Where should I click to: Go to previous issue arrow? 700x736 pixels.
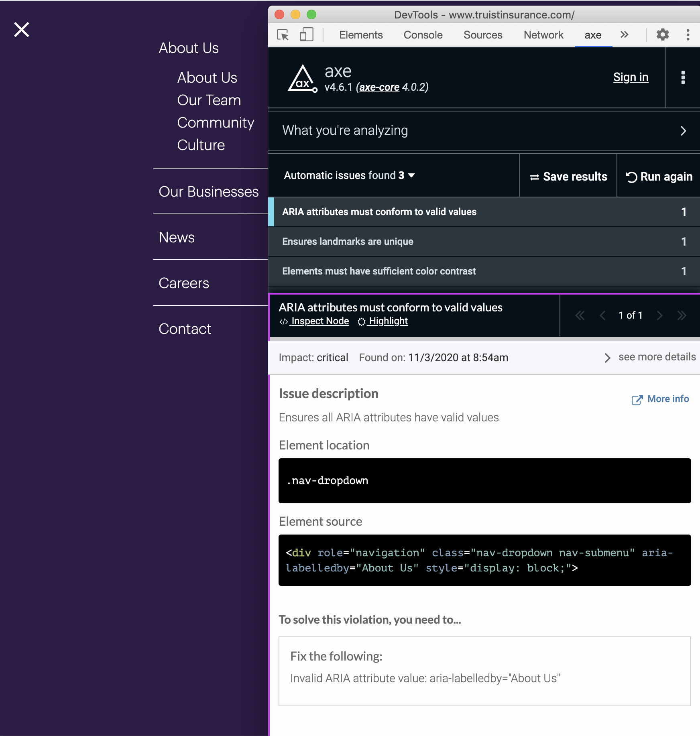[602, 315]
